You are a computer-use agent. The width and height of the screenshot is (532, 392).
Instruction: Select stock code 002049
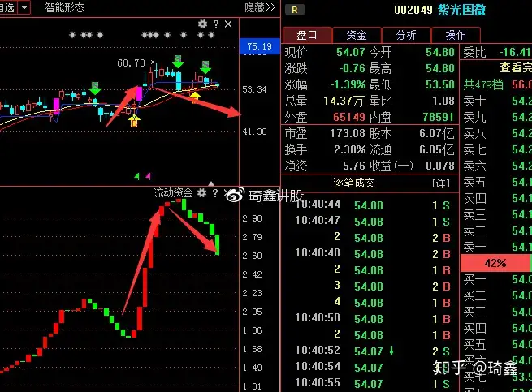(413, 10)
